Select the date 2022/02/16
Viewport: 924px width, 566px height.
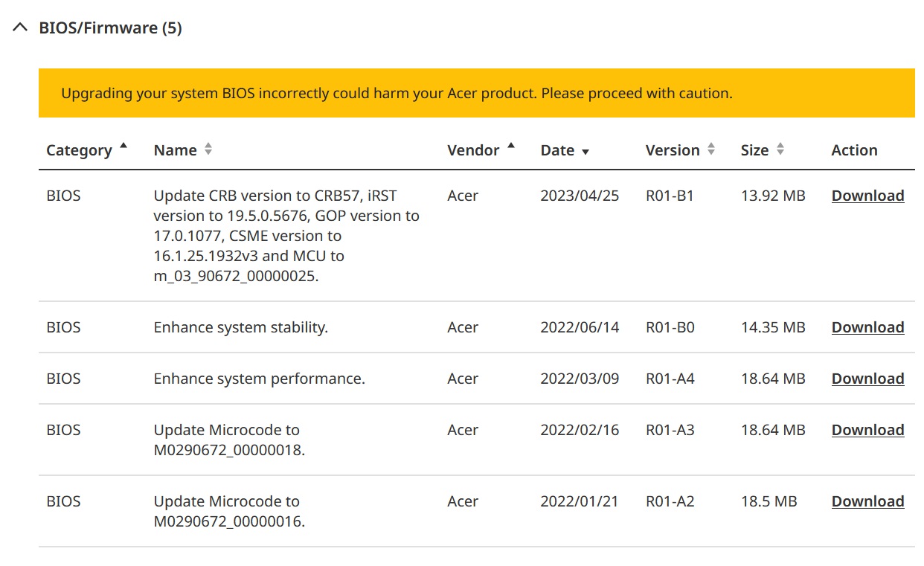tap(580, 430)
